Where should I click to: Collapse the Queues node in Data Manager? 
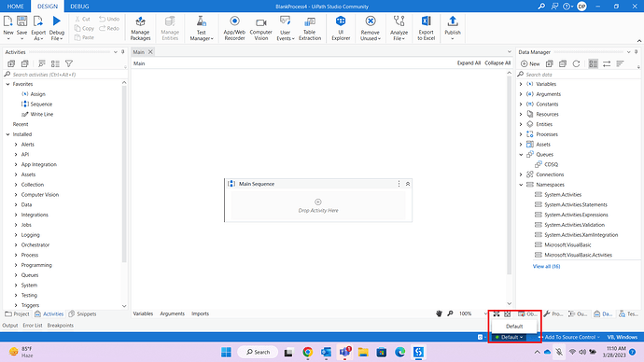coord(521,155)
